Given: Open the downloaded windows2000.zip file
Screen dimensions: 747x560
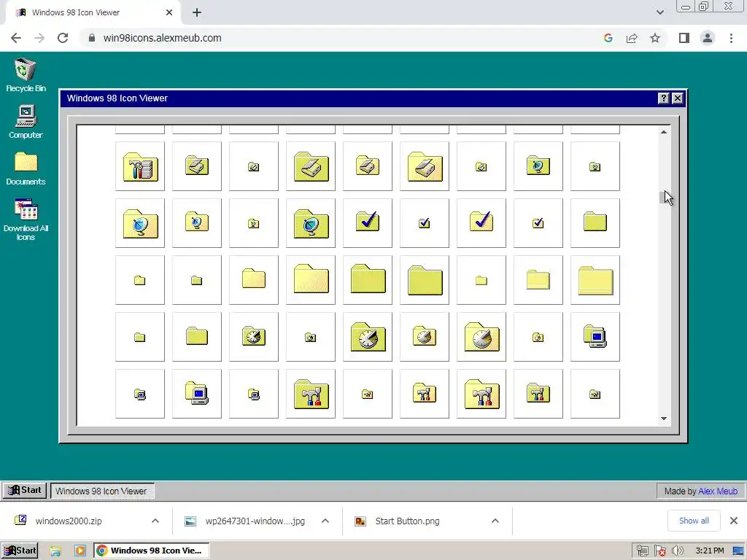Looking at the screenshot, I should [69, 521].
